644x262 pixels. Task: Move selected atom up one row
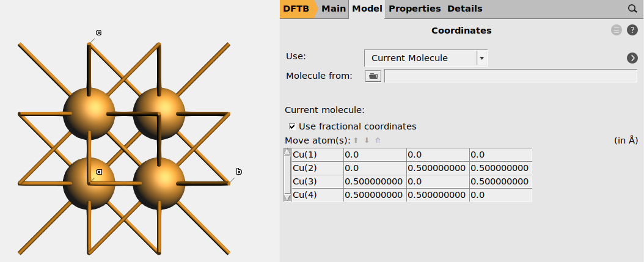pos(356,140)
